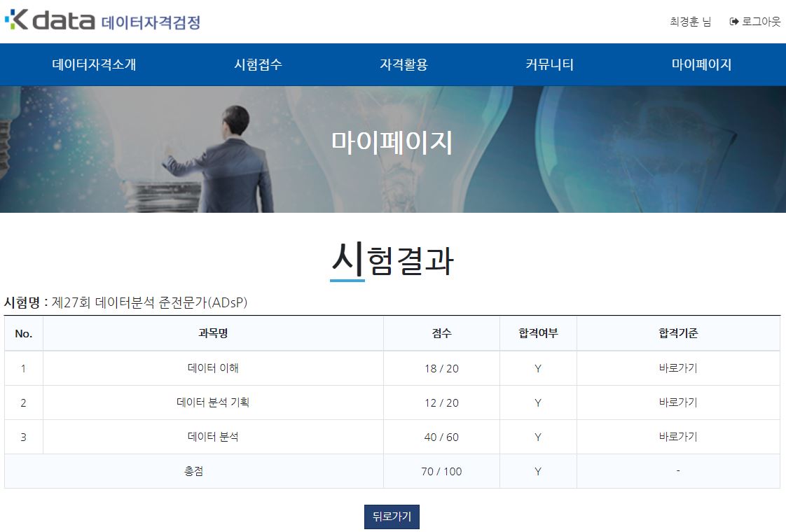Click the user name 최경훈 님
Image resolution: width=786 pixels, height=532 pixels.
[690, 22]
